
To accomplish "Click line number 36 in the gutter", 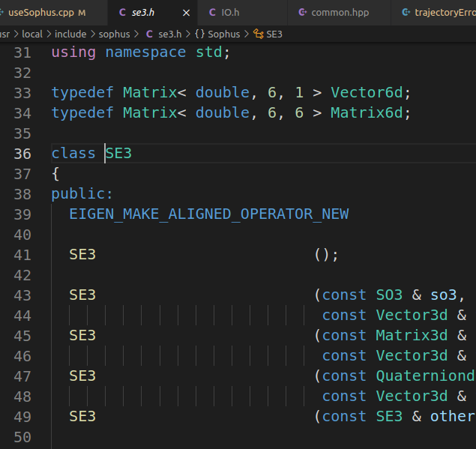I will 22,154.
